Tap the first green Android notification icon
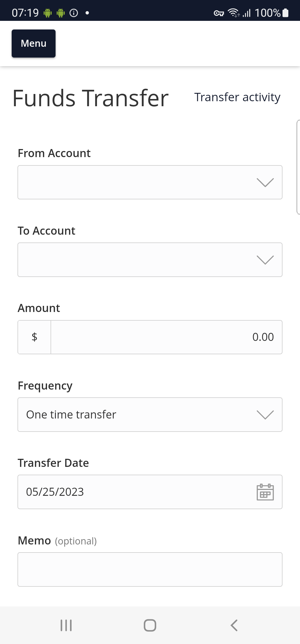The height and width of the screenshot is (644, 300). pyautogui.click(x=48, y=13)
